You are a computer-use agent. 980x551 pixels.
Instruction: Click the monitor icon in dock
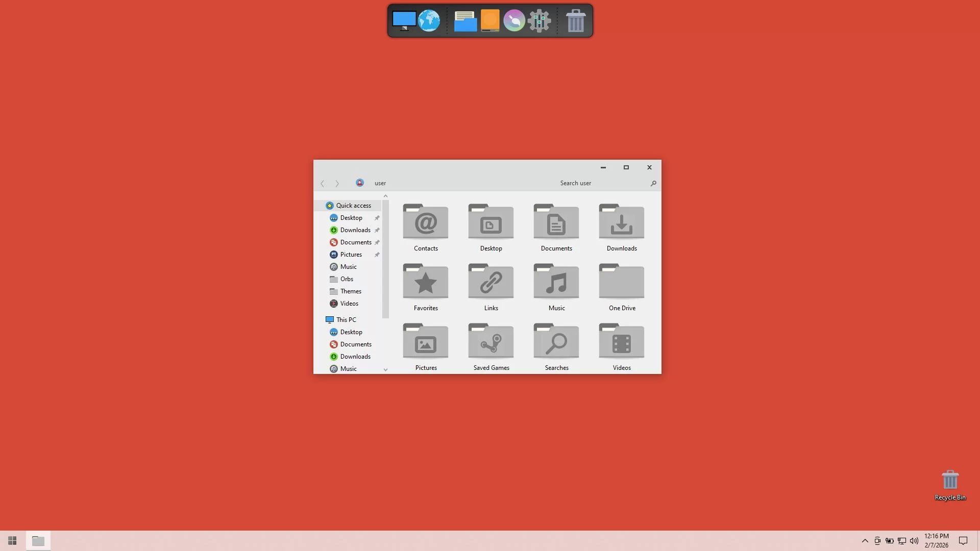click(404, 21)
